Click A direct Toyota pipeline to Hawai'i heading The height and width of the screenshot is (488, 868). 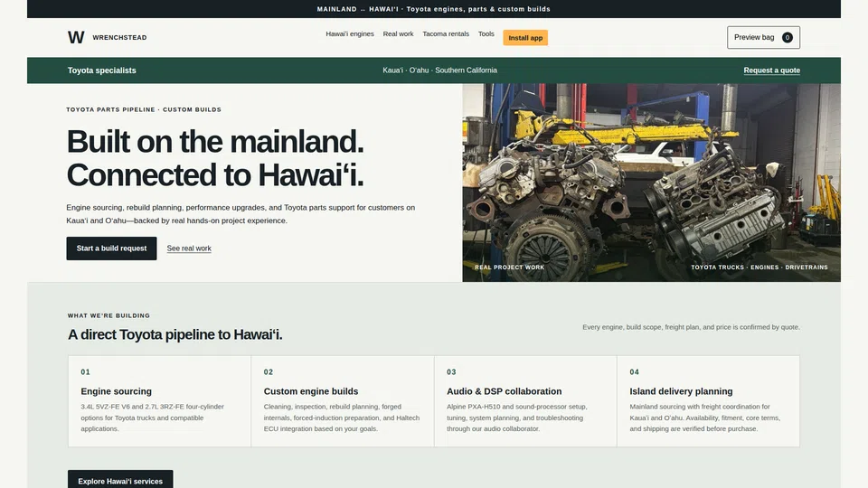point(175,334)
